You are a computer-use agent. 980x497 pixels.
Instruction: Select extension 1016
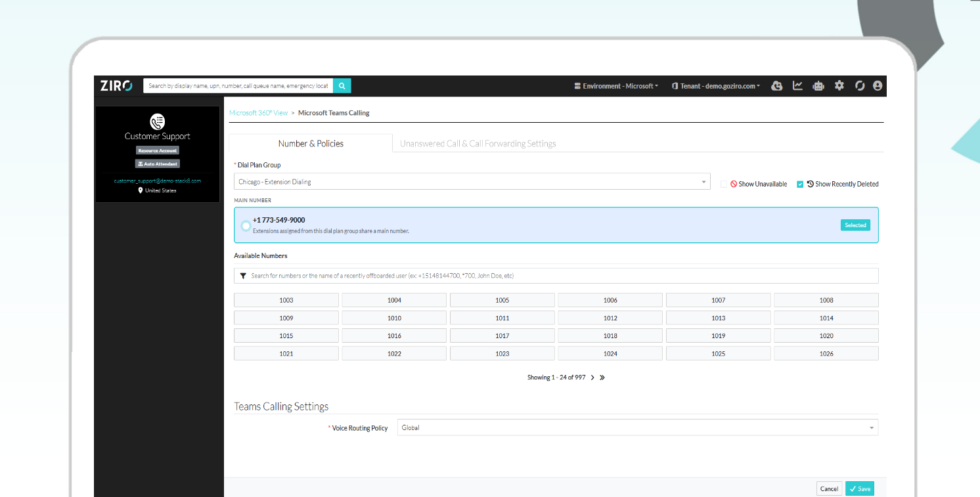click(x=394, y=335)
